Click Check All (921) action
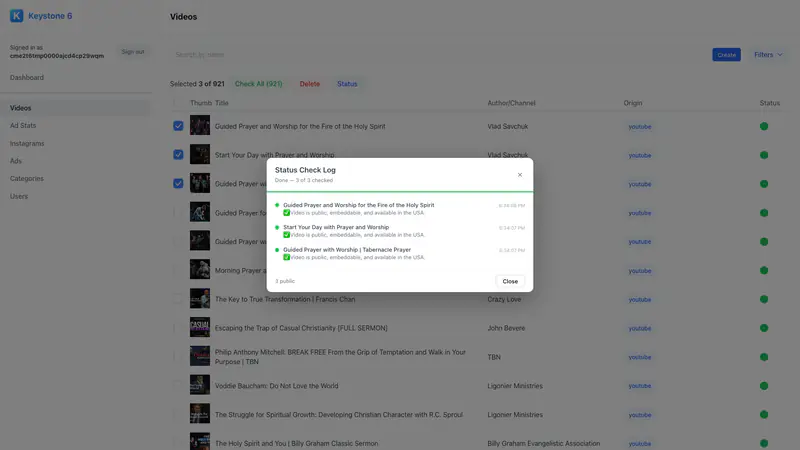The image size is (800, 450). pos(259,84)
